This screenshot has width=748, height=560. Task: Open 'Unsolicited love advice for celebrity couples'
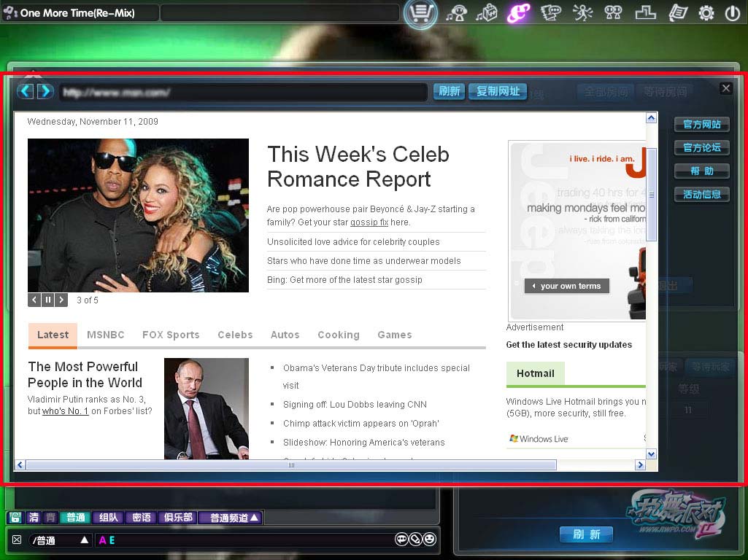(x=353, y=241)
